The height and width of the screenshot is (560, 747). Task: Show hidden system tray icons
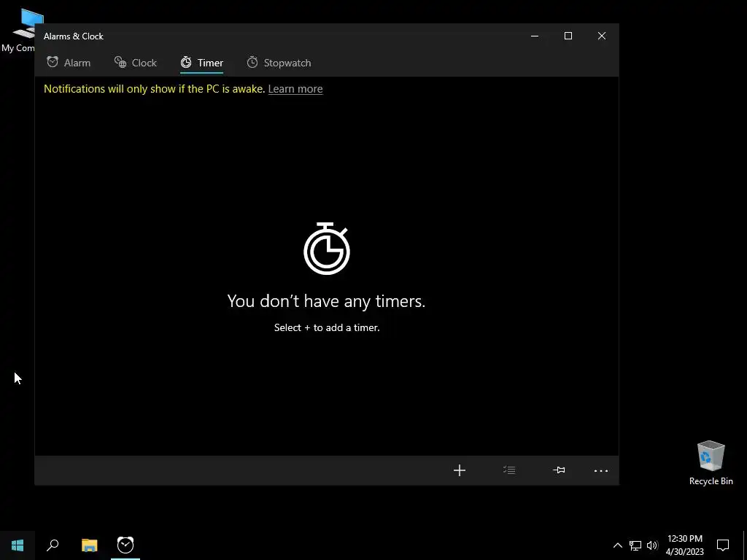(x=617, y=545)
